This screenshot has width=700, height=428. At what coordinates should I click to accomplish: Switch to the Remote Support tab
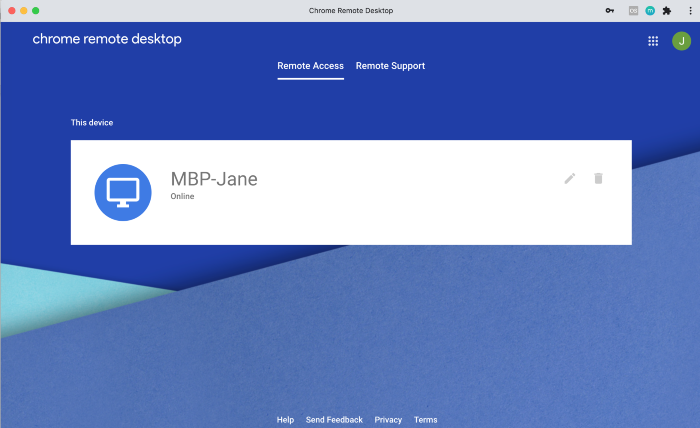[x=390, y=66]
